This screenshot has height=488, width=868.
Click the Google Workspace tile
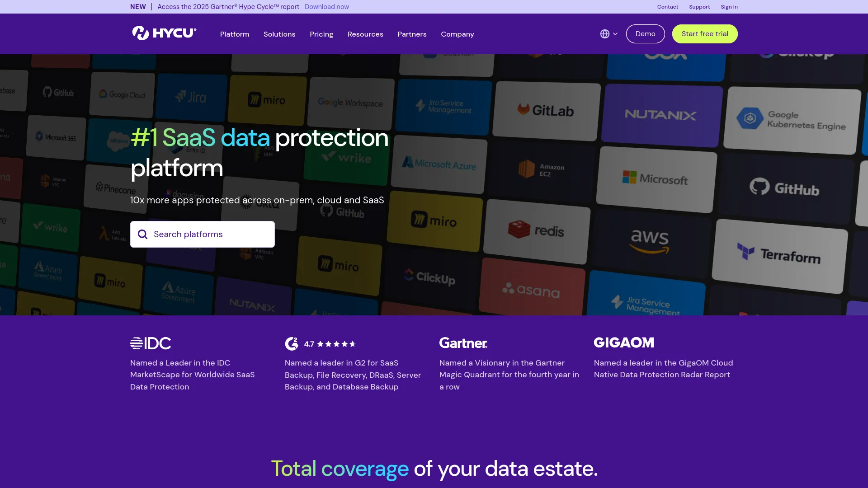click(x=350, y=103)
